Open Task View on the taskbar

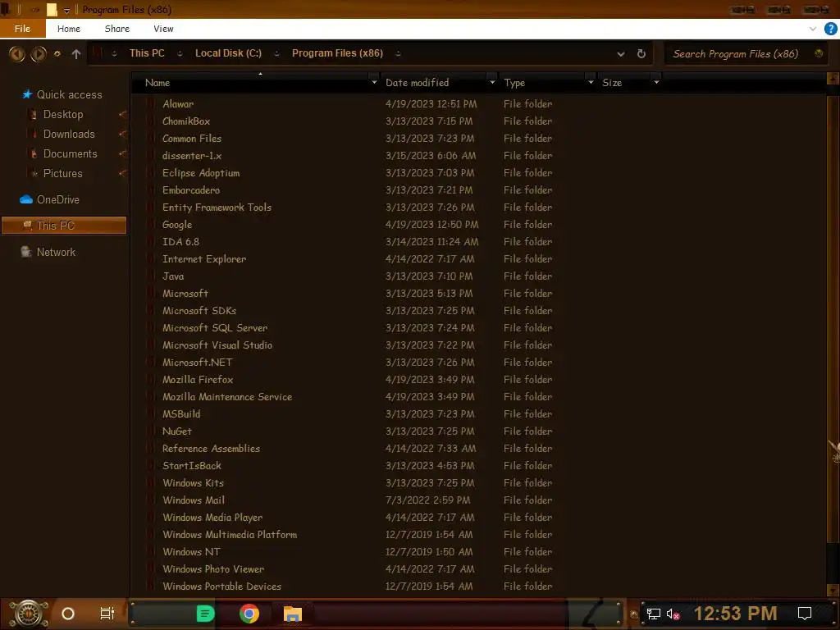pos(107,614)
